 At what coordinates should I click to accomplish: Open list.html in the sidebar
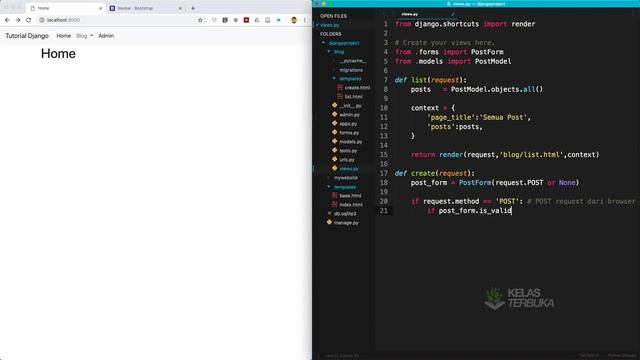(353, 97)
